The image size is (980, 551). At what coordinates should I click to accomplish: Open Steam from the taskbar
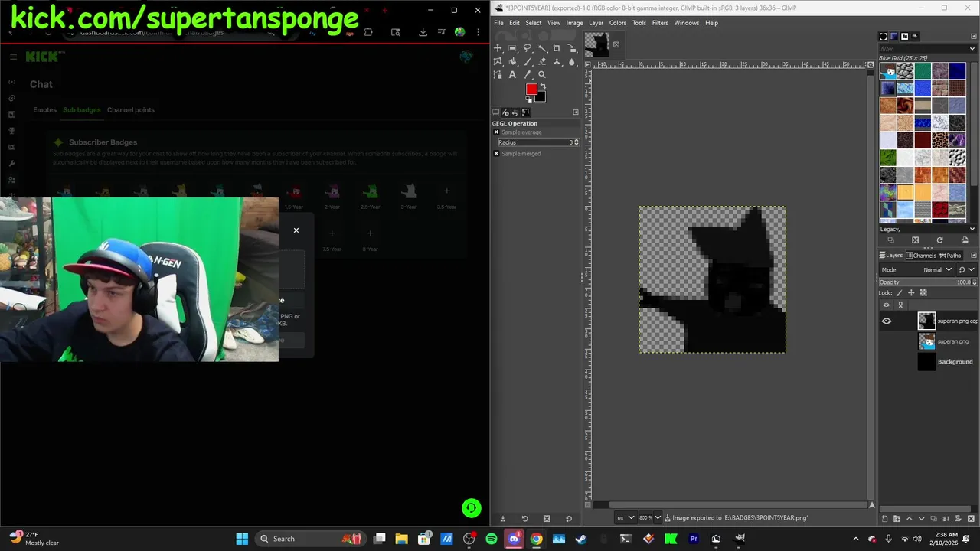tap(581, 539)
